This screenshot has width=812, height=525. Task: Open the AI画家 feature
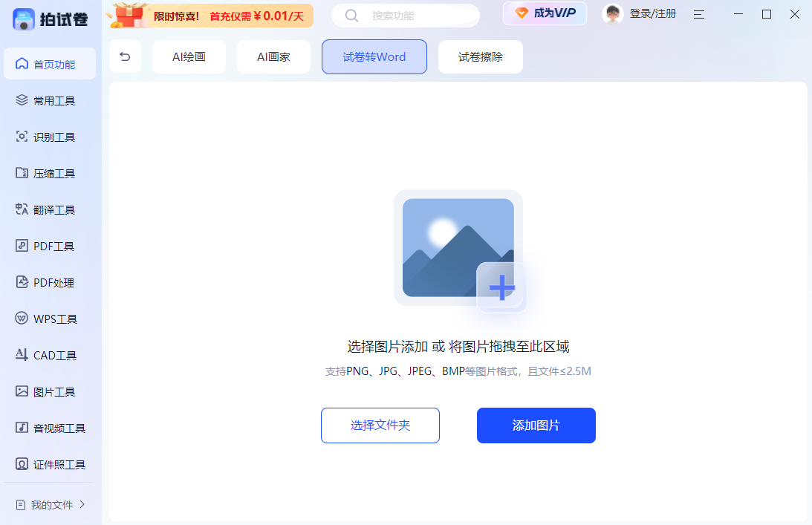coord(273,56)
